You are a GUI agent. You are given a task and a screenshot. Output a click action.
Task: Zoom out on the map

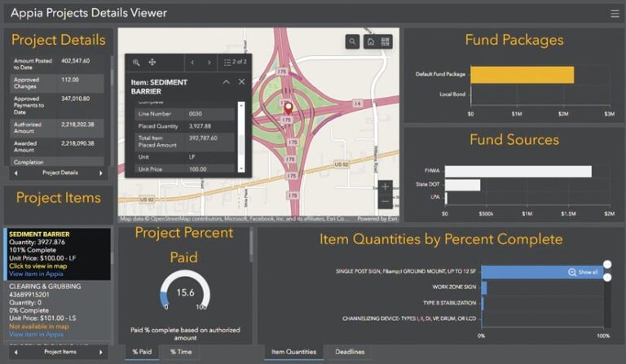click(386, 201)
